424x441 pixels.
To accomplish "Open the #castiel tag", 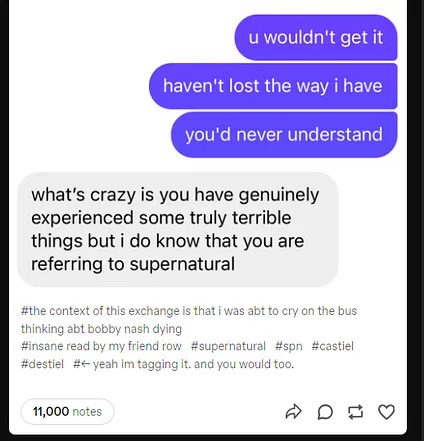I will point(333,346).
